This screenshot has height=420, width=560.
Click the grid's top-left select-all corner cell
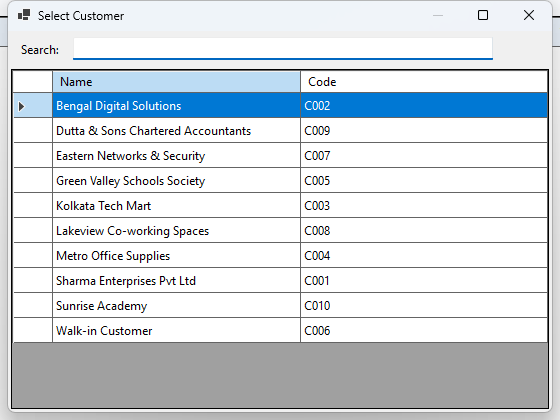click(33, 82)
